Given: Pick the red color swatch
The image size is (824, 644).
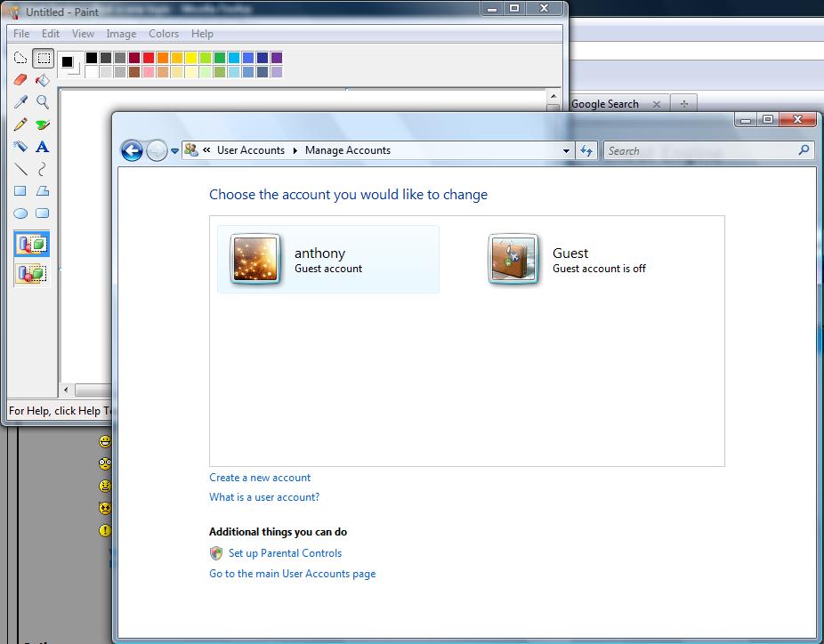Looking at the screenshot, I should click(x=149, y=58).
